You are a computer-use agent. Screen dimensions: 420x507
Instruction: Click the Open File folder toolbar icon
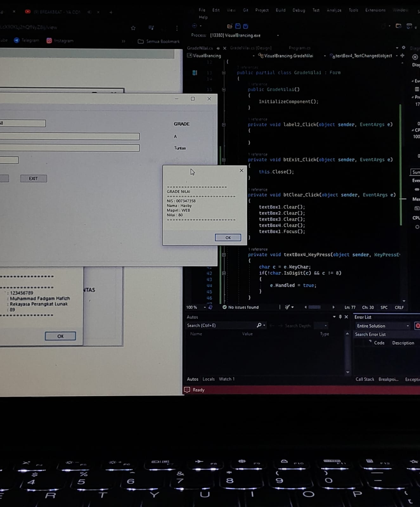pyautogui.click(x=230, y=26)
